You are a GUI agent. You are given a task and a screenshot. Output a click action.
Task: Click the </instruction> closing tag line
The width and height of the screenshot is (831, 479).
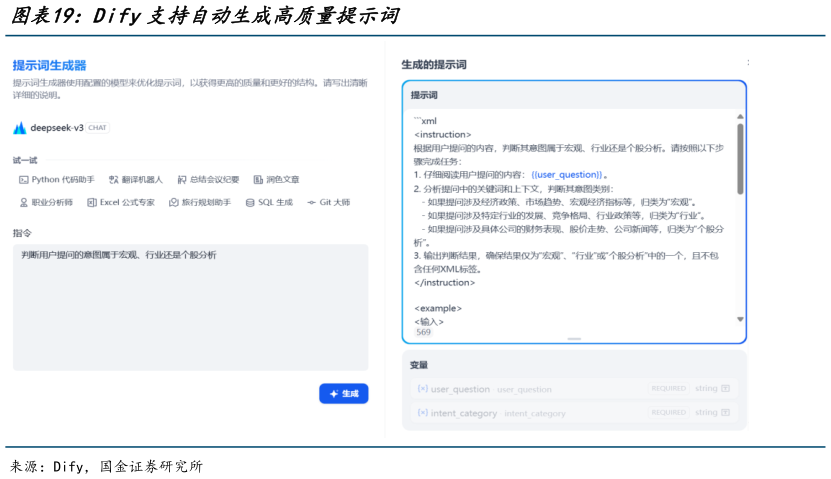tap(445, 283)
